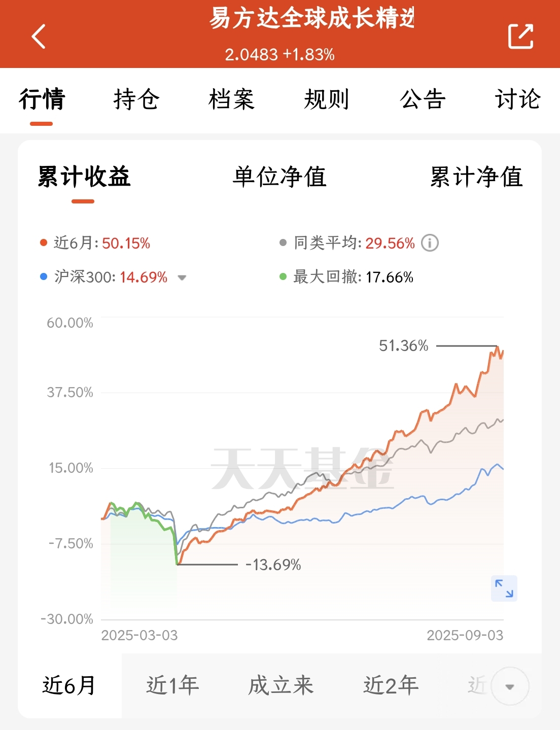Viewport: 560px width, 730px height.
Task: Show the 累计净值 chart
Action: (476, 177)
